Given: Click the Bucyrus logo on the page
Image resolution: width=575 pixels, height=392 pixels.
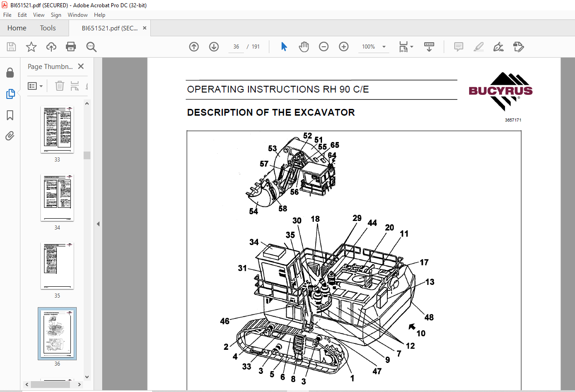Looking at the screenshot, I should coord(501,92).
